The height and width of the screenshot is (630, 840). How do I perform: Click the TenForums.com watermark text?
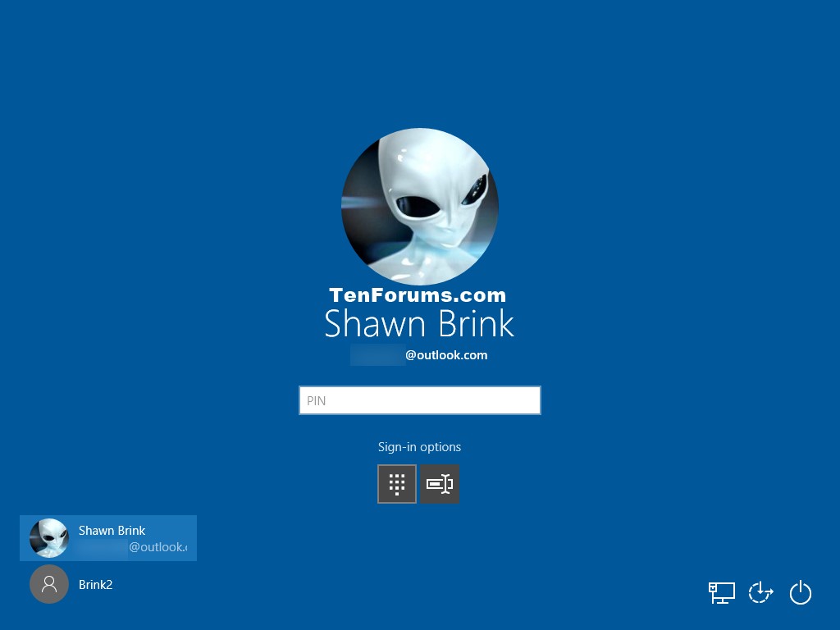pos(418,295)
